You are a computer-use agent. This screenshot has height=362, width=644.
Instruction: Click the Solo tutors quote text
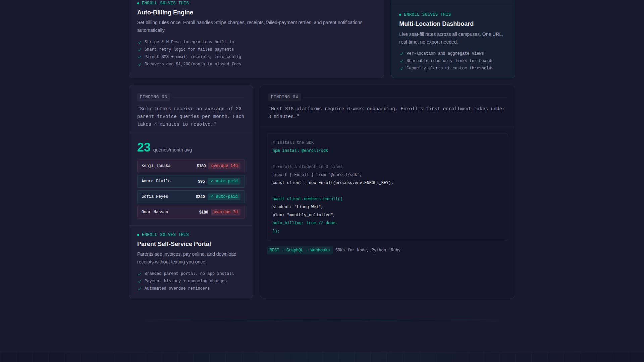[x=191, y=117]
